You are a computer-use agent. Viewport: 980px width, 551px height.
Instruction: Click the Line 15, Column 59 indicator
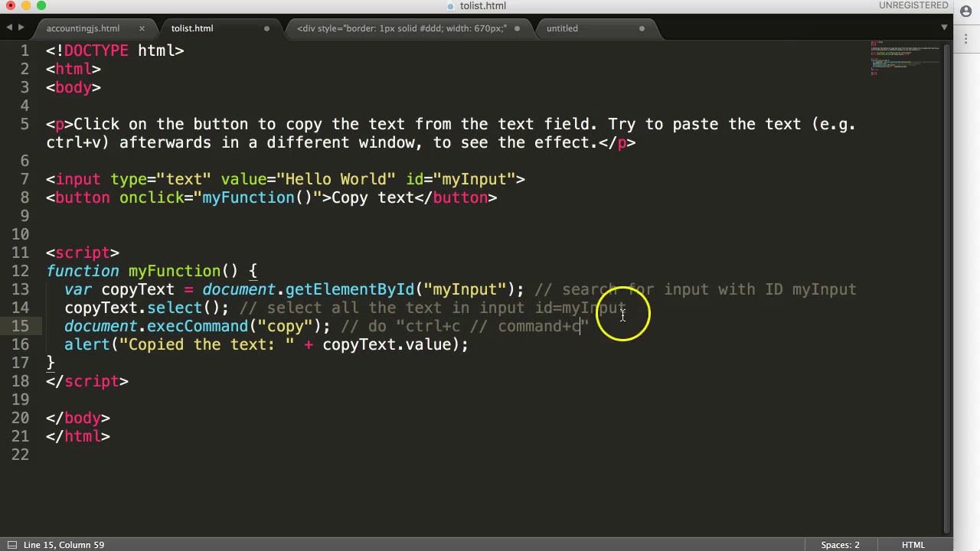tap(64, 545)
